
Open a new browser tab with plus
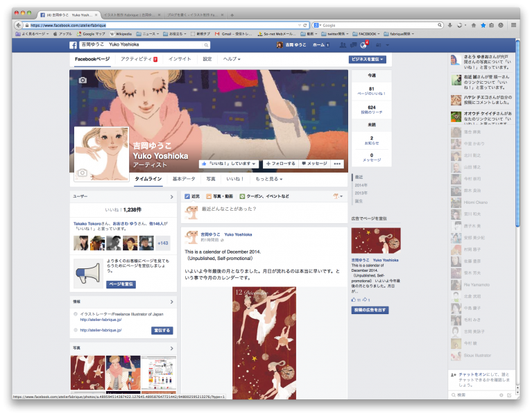232,15
